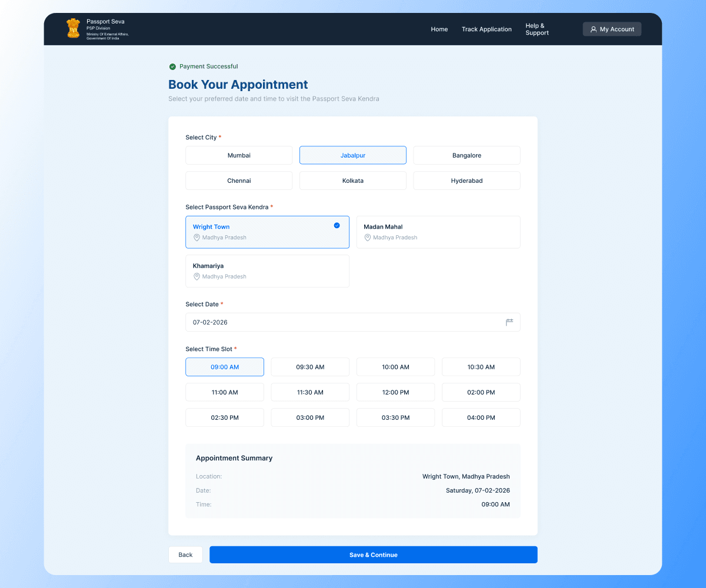Select Jabalpur as the city
Image resolution: width=706 pixels, height=588 pixels.
pyautogui.click(x=353, y=155)
